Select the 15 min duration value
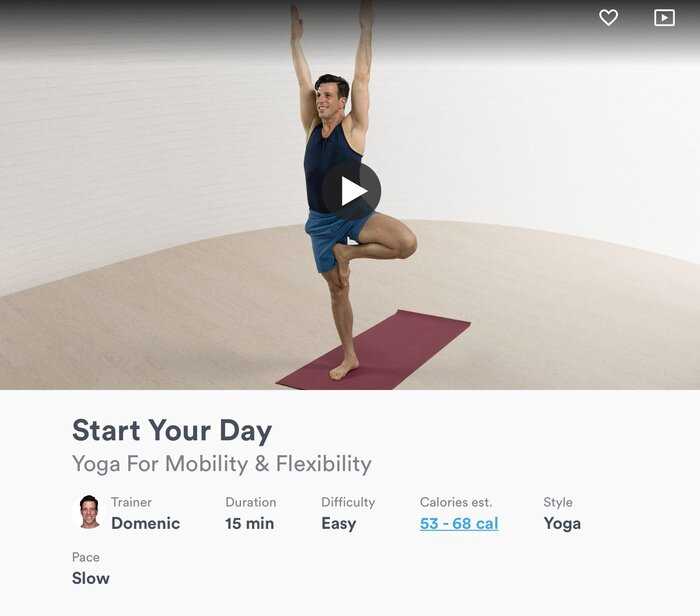The height and width of the screenshot is (616, 700). pyautogui.click(x=250, y=523)
